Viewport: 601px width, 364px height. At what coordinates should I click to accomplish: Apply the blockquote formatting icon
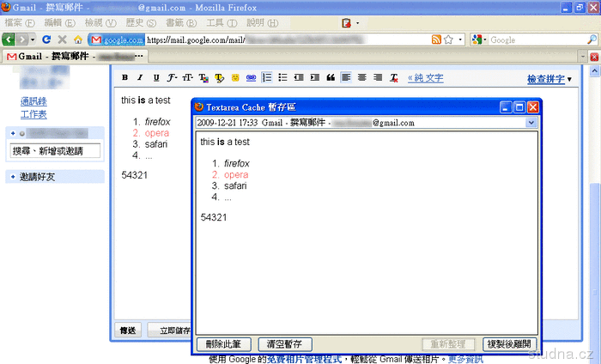pos(330,78)
